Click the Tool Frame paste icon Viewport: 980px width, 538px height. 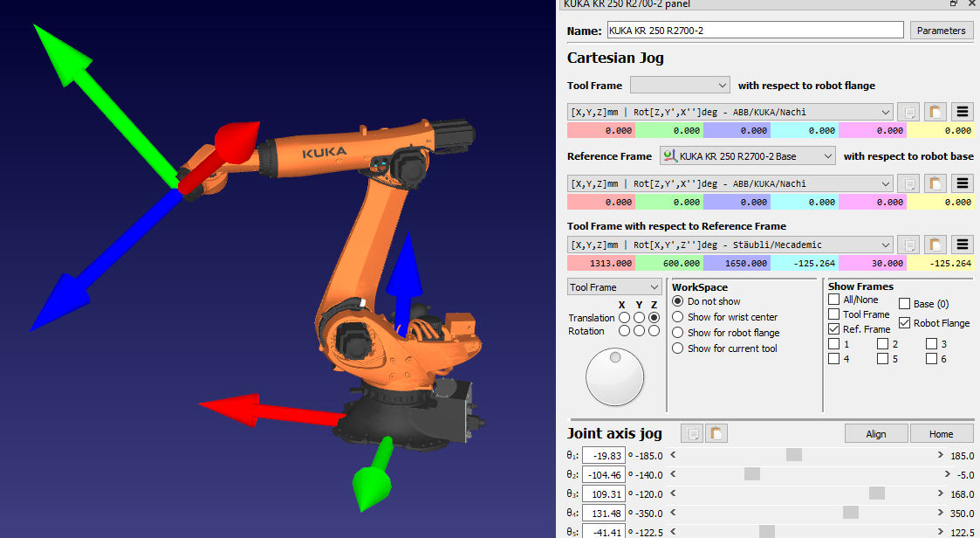point(935,112)
